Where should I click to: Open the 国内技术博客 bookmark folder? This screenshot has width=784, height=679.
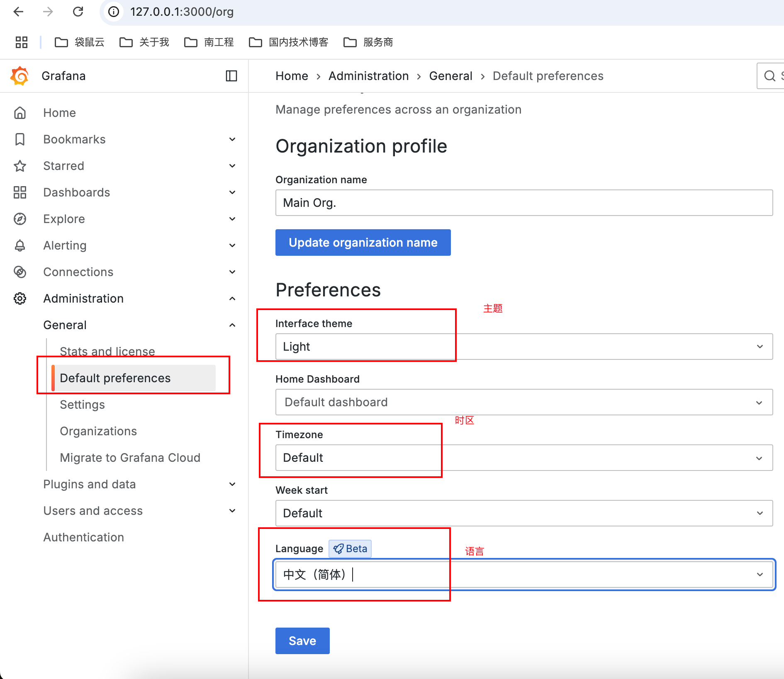click(x=289, y=42)
